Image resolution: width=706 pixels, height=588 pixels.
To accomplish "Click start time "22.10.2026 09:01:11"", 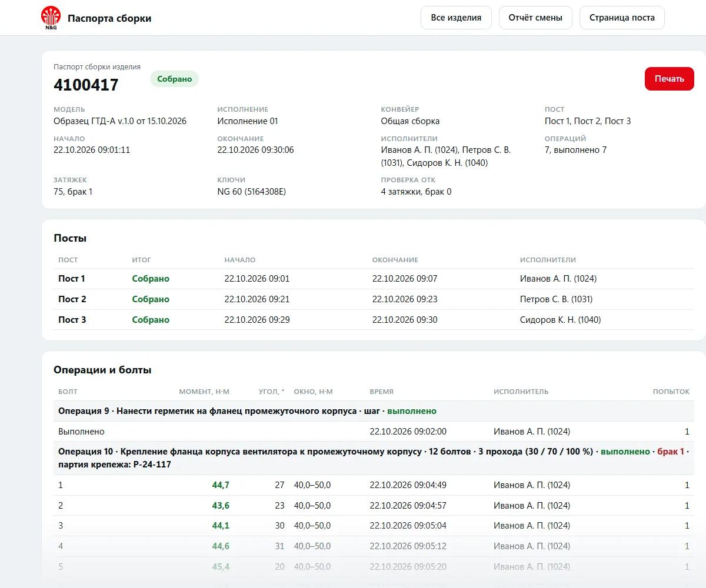I will (x=92, y=150).
